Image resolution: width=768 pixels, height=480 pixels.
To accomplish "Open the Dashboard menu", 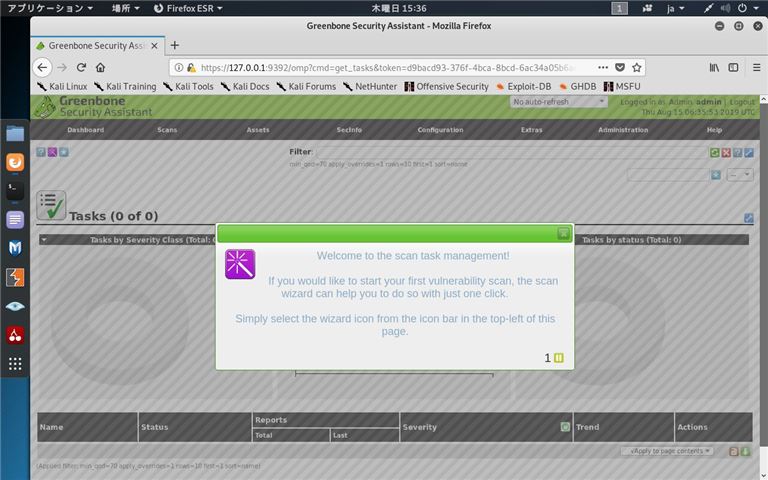I will tap(86, 130).
